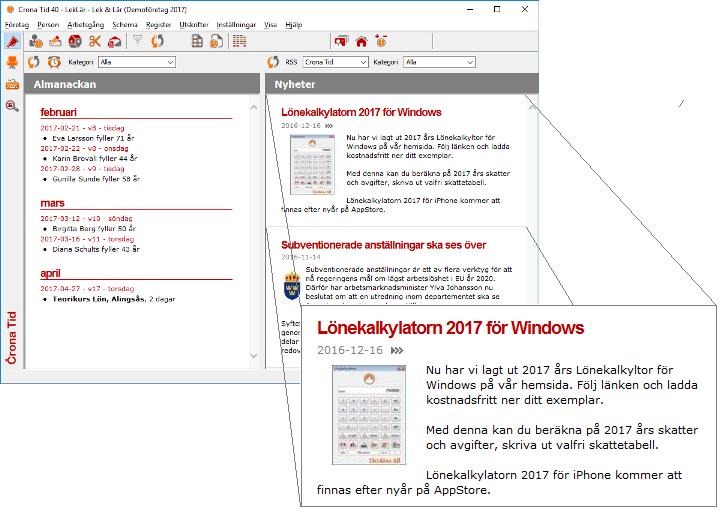The image size is (725, 522).
Task: Open the Utskrifter menu
Action: click(x=194, y=25)
